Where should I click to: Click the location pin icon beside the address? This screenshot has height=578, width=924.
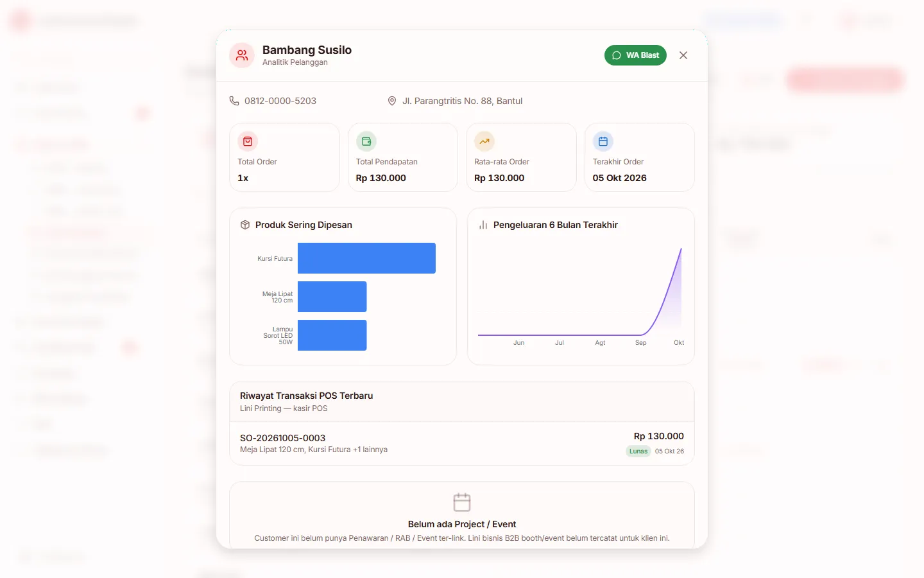pos(392,101)
